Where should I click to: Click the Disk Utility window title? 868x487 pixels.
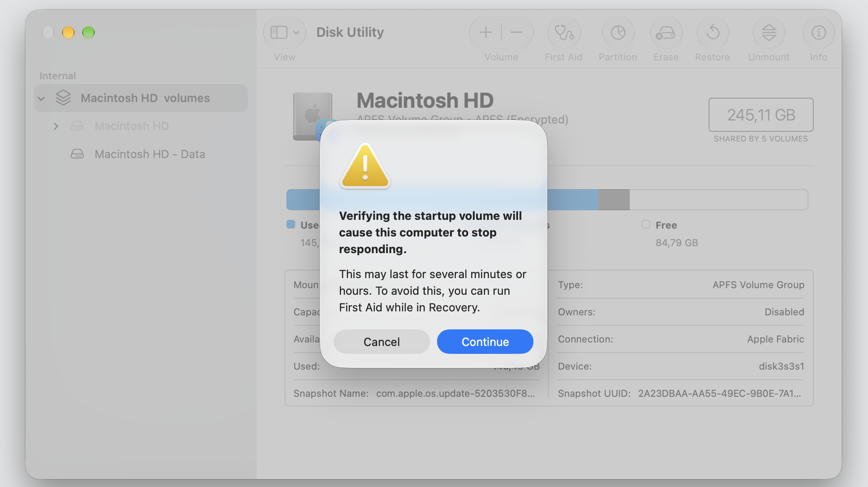[x=350, y=32]
